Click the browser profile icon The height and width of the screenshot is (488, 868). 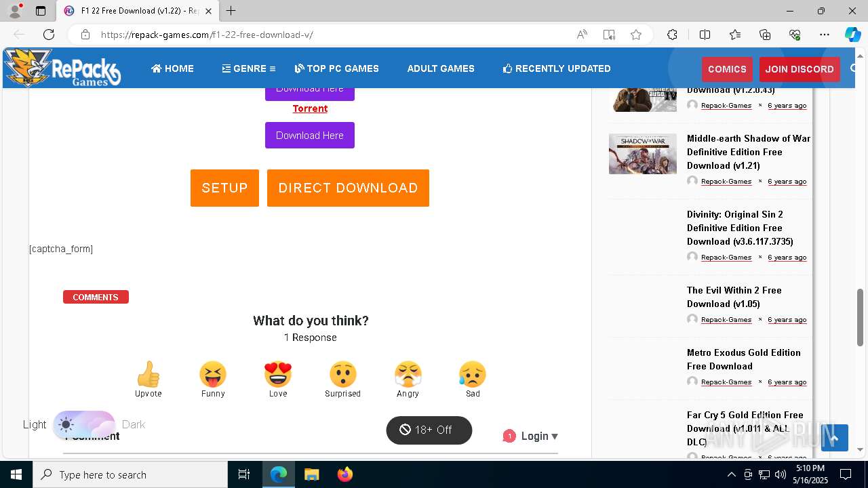pyautogui.click(x=15, y=11)
